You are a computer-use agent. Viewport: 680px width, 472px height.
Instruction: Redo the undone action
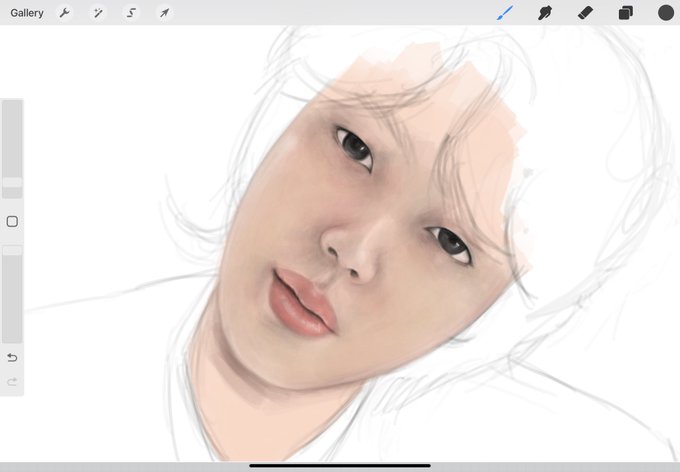click(12, 382)
